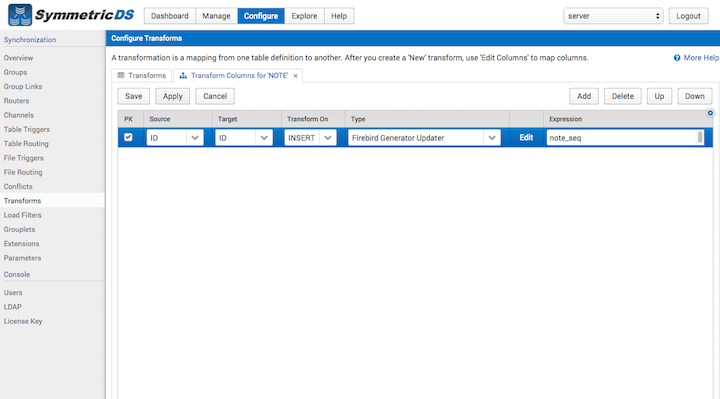Viewport: 720px width, 399px height.
Task: Open the Transform On INSERT dropdown
Action: tap(328, 138)
